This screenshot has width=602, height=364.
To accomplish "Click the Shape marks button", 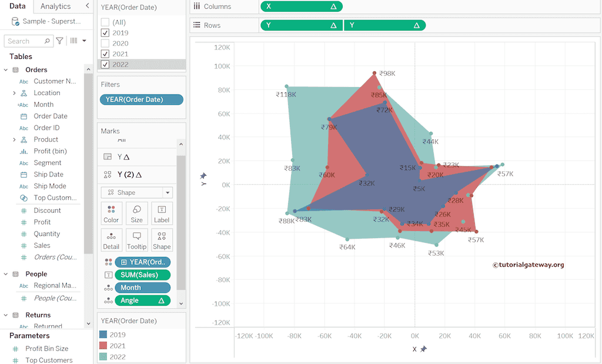I will pyautogui.click(x=162, y=240).
